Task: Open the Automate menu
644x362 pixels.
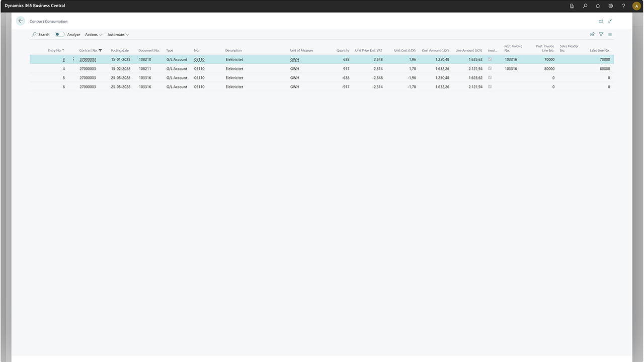Action: (x=118, y=35)
